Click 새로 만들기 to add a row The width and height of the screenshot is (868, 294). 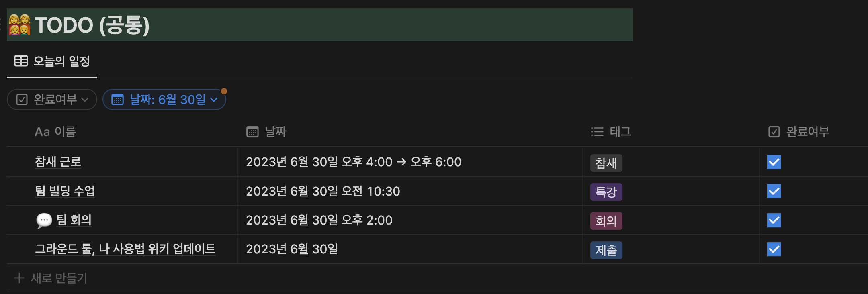click(59, 278)
